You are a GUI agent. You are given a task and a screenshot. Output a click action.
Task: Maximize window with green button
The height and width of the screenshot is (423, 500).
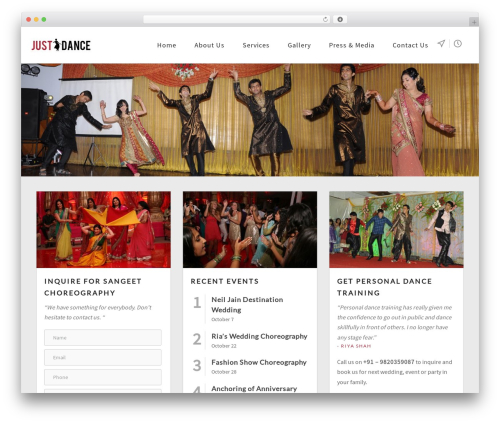click(x=44, y=19)
